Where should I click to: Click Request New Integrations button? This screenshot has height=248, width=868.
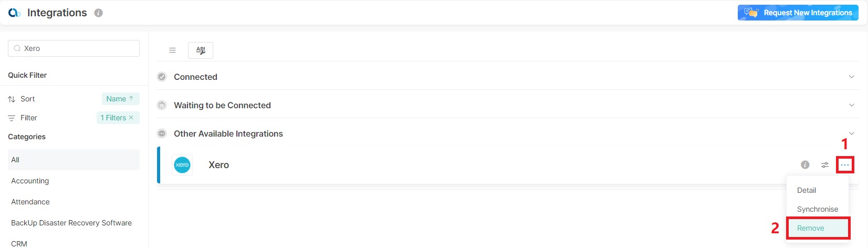pyautogui.click(x=798, y=13)
